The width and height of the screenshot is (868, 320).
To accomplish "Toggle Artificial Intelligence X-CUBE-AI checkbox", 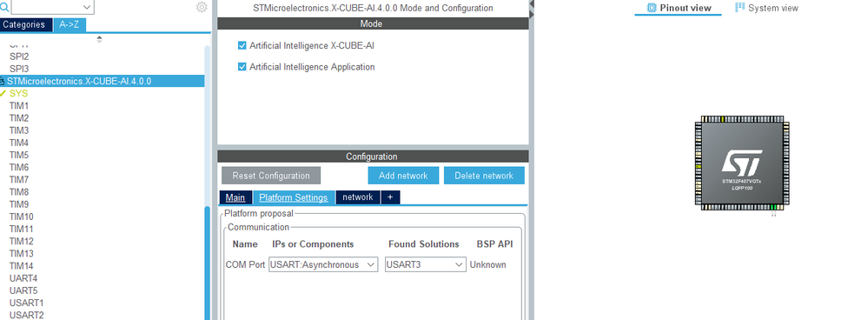I will [242, 45].
